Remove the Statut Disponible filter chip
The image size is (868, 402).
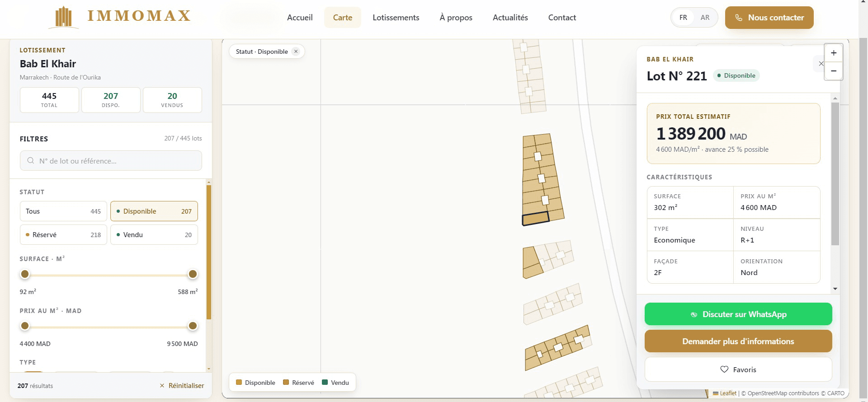click(x=296, y=51)
